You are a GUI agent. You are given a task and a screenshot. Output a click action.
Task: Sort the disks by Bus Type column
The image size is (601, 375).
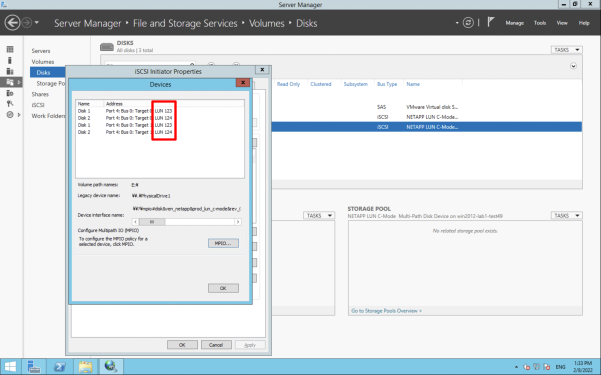point(387,84)
